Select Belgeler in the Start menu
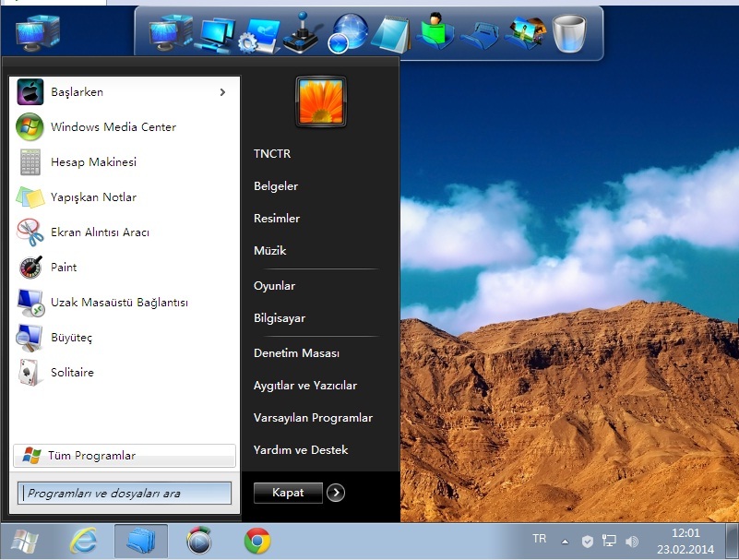The height and width of the screenshot is (560, 739). [276, 186]
